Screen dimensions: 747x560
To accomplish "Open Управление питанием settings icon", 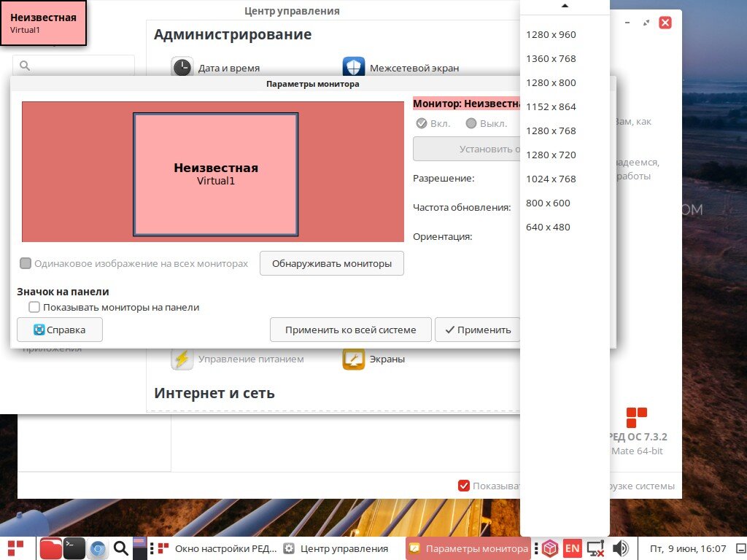I will click(182, 358).
